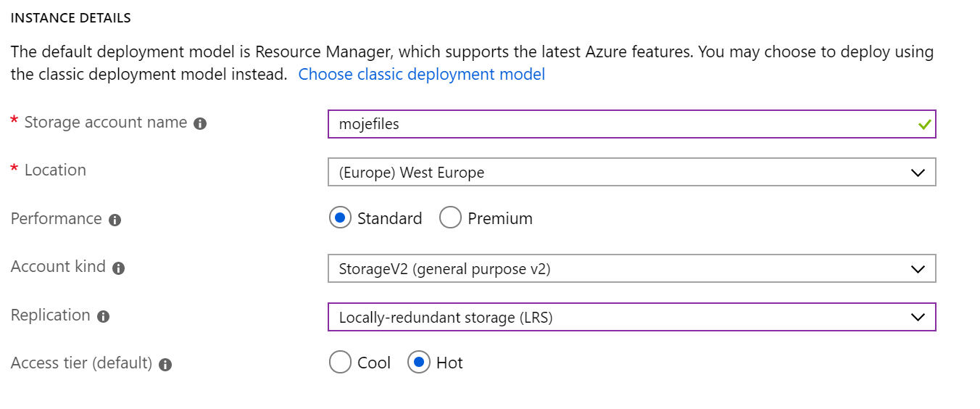Click info icon beside Performance label
Screen dimensions: 980x409
click(115, 220)
